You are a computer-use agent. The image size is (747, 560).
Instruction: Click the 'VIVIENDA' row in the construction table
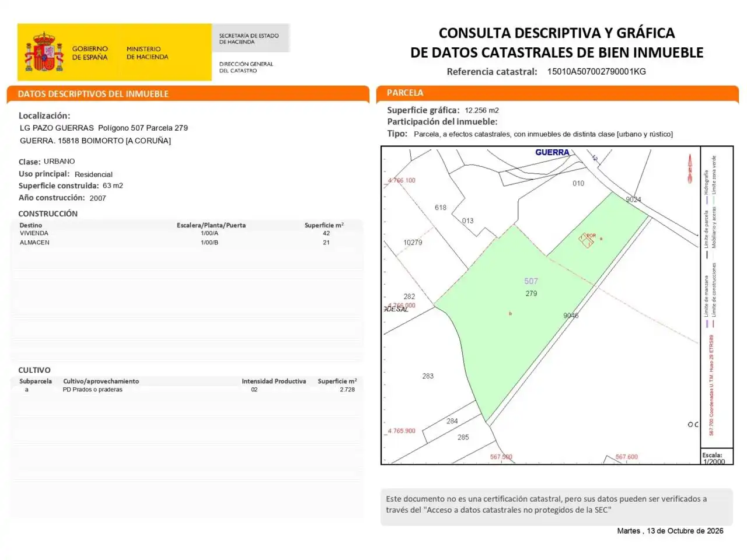(x=187, y=233)
